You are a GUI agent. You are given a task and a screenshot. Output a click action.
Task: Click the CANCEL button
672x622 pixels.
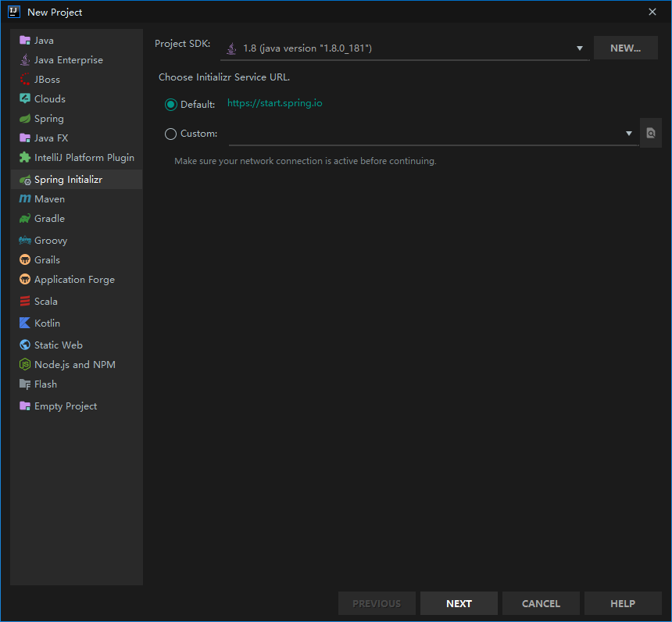[541, 603]
